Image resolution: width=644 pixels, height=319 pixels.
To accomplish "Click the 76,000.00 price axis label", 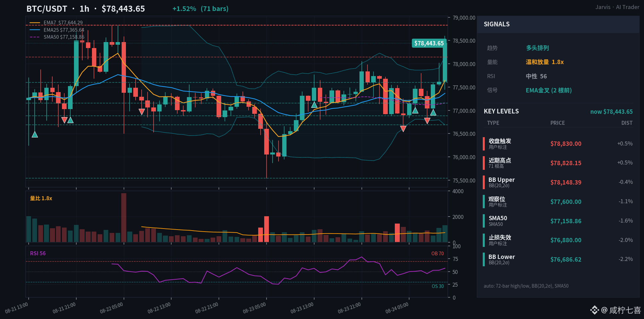I will click(x=464, y=157).
